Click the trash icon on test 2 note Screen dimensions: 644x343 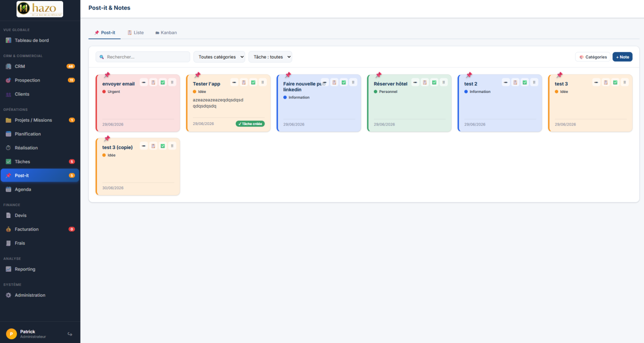(534, 82)
